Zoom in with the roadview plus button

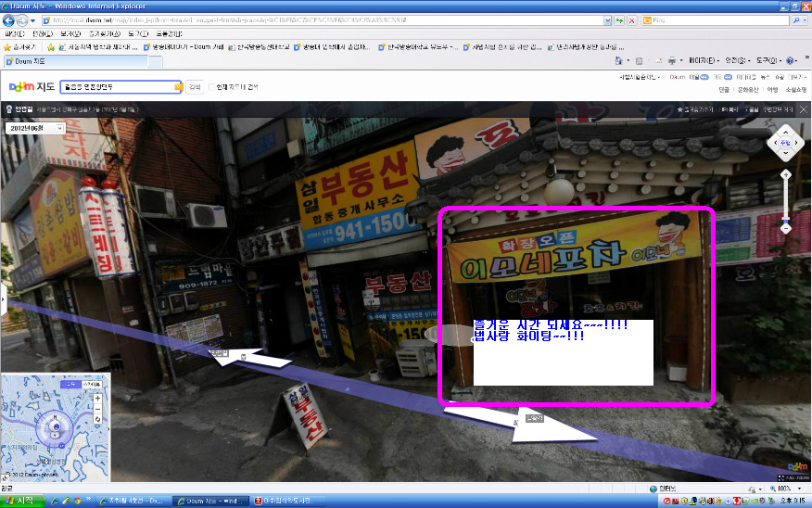(x=786, y=174)
